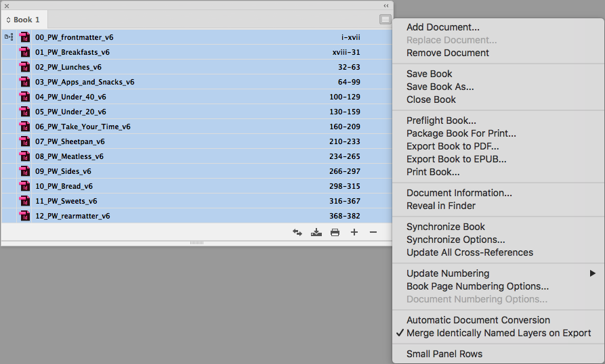Image resolution: width=605 pixels, height=364 pixels.
Task: Choose Update All Cross-References
Action: tap(470, 252)
